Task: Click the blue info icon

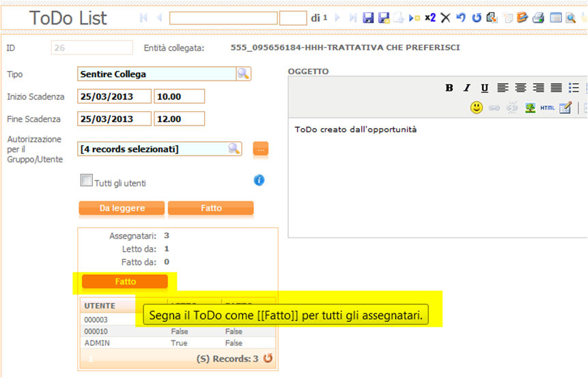Action: click(259, 181)
